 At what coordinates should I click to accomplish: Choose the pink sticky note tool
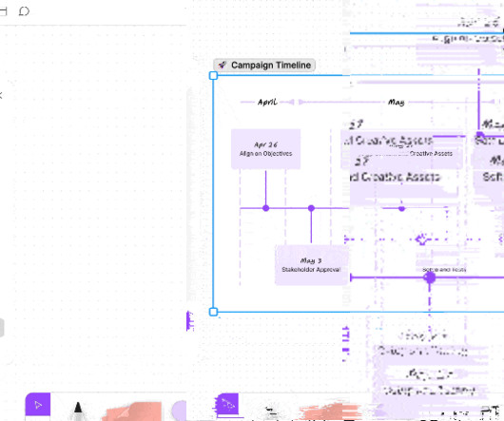click(x=132, y=411)
